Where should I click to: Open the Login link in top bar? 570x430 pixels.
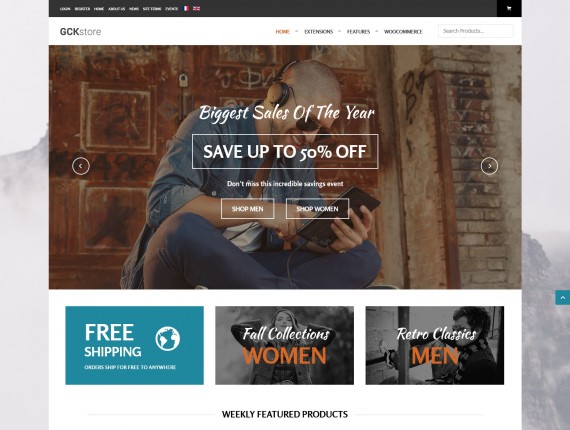[65, 9]
